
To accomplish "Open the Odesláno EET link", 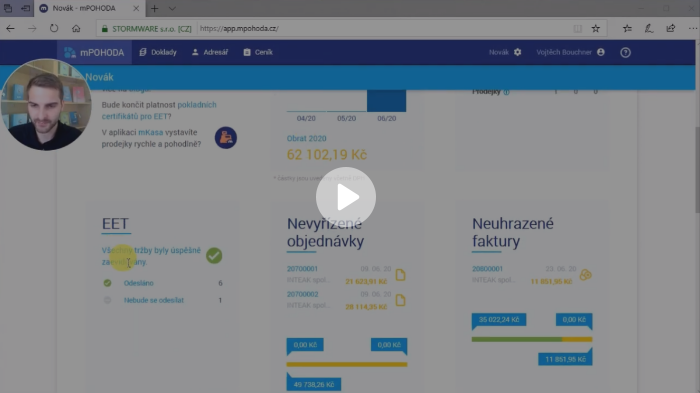I will pyautogui.click(x=139, y=283).
